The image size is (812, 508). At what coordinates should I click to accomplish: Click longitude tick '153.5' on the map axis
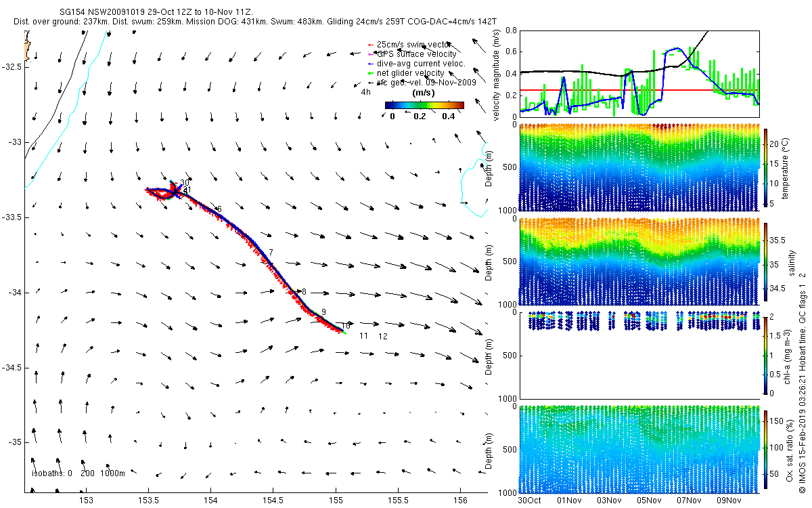[148, 501]
